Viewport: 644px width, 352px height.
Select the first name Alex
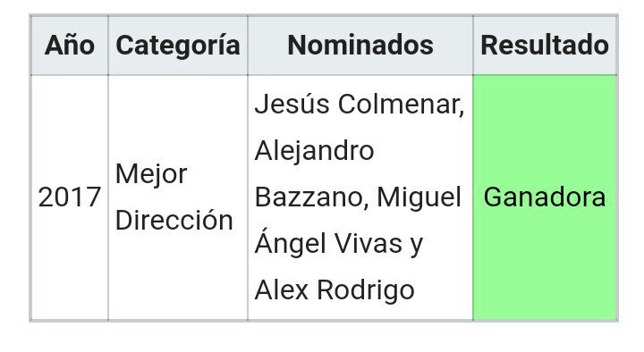282,290
